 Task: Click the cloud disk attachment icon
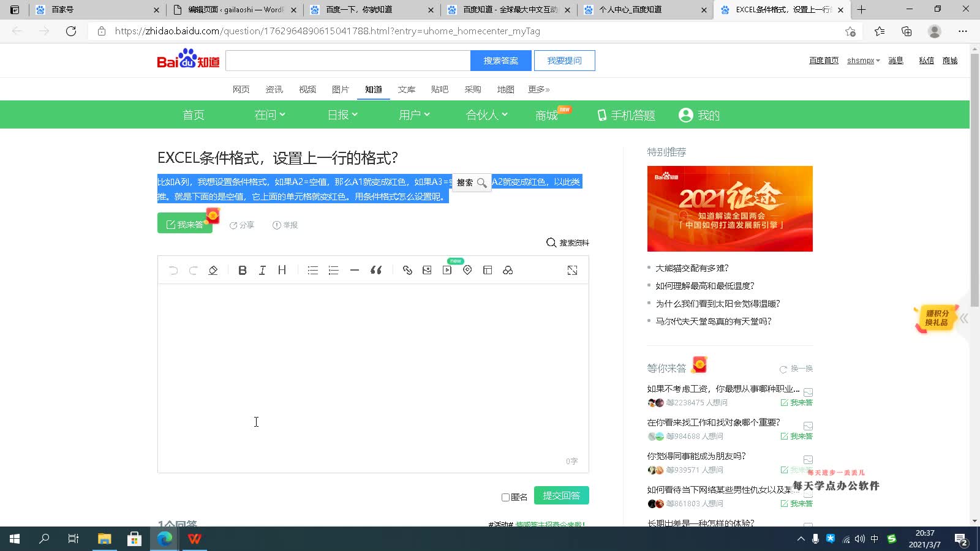(508, 270)
